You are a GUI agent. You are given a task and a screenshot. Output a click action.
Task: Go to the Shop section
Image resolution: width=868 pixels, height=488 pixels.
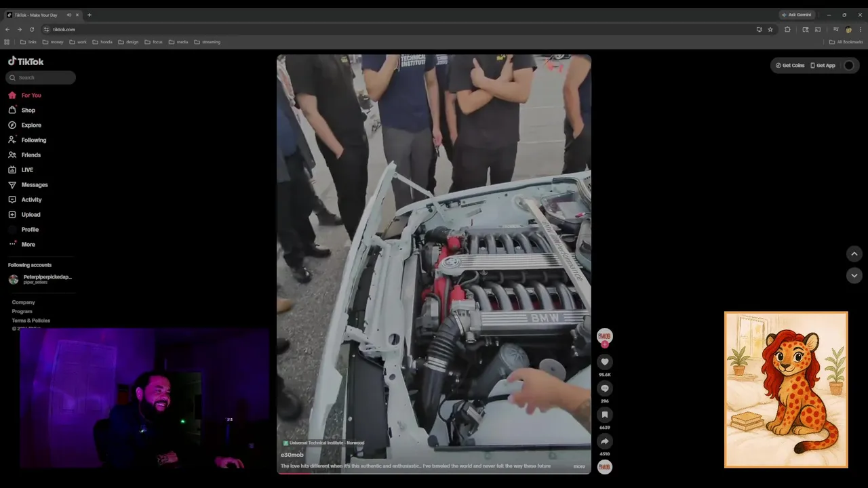tap(22, 110)
